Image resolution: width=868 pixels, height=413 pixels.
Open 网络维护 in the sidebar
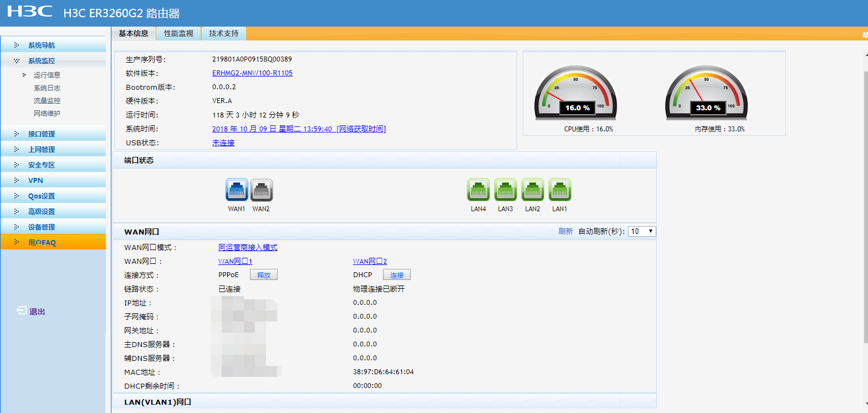click(x=47, y=113)
